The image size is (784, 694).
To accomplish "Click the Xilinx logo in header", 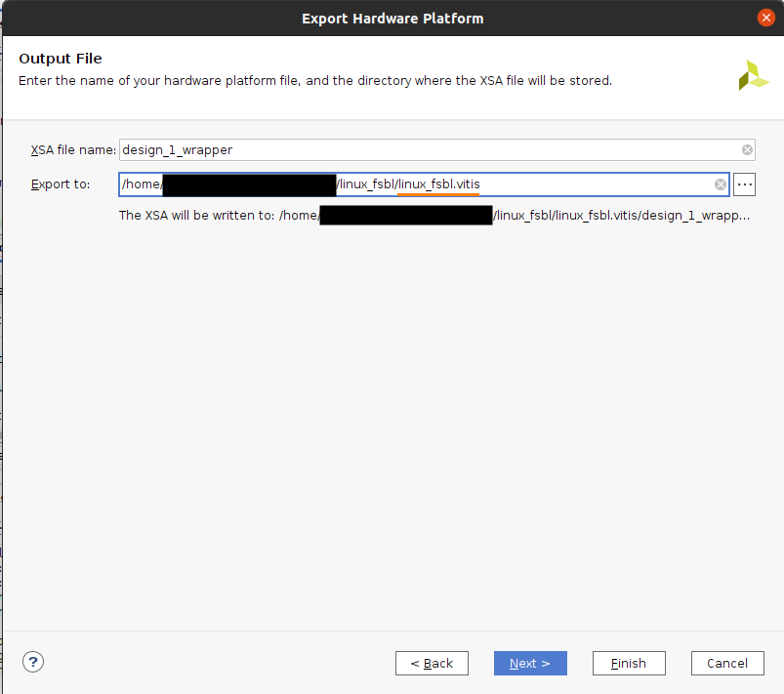I will click(x=754, y=75).
